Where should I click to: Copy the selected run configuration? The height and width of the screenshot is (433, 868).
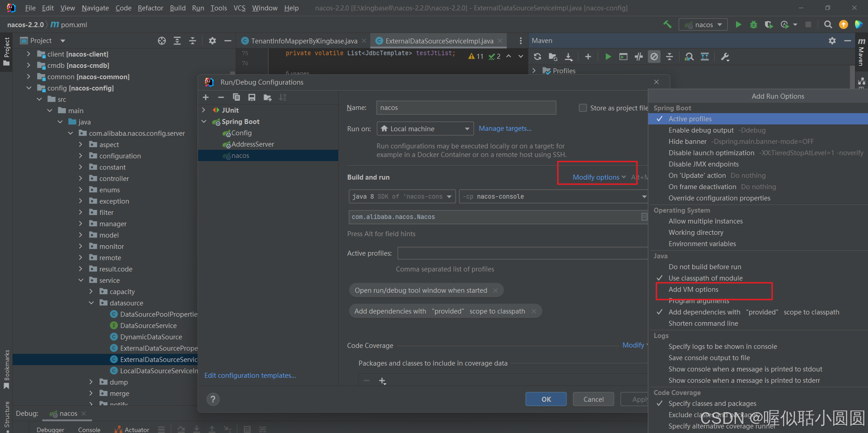pos(236,97)
